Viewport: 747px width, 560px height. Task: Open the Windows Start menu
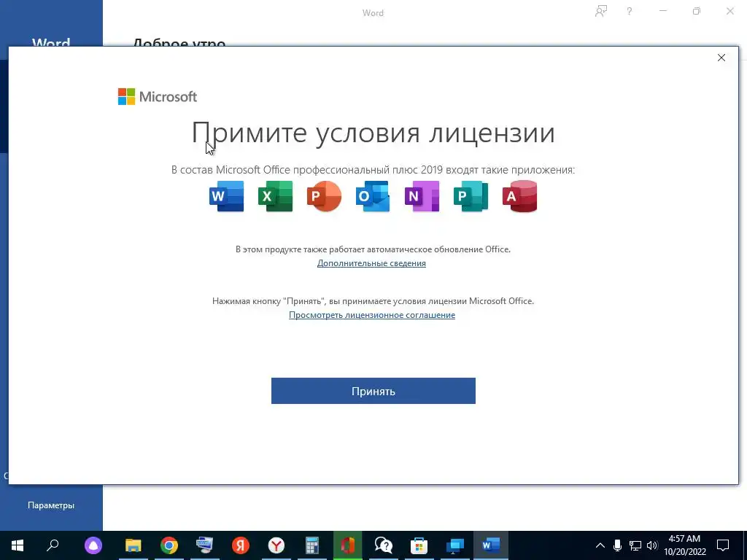[x=18, y=545]
